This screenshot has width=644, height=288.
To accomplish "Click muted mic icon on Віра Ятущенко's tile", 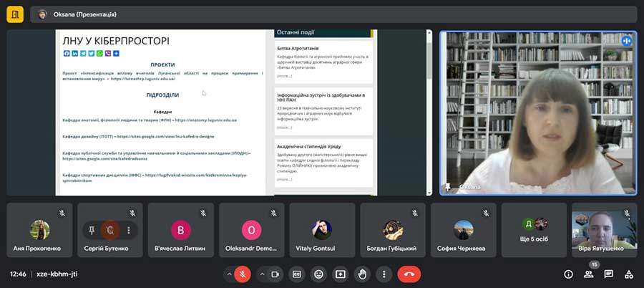I will coord(627,213).
